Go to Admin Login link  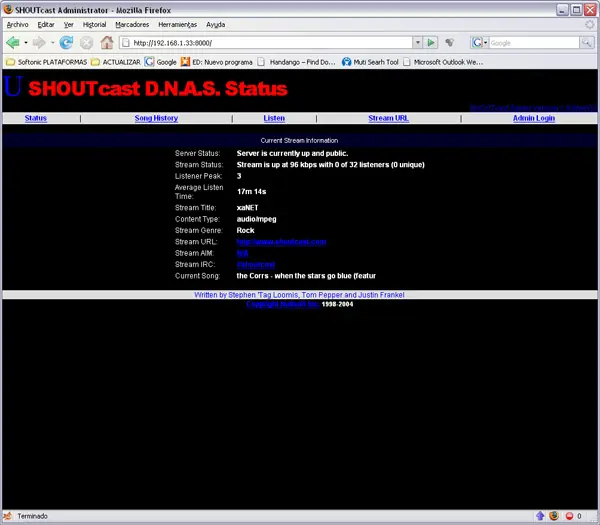534,118
